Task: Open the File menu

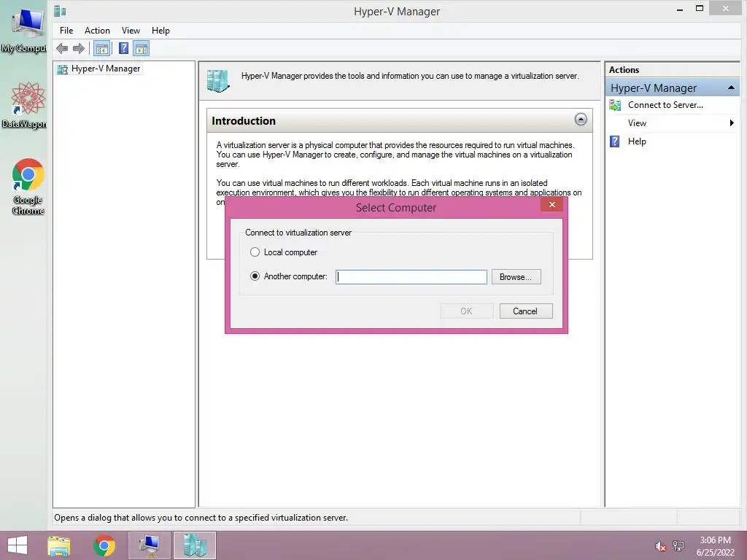Action: (66, 31)
